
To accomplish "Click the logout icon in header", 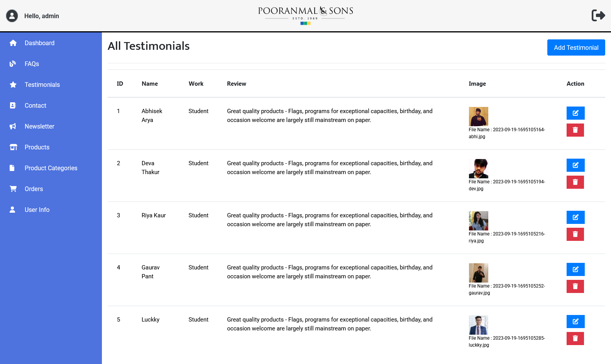I will coord(598,15).
